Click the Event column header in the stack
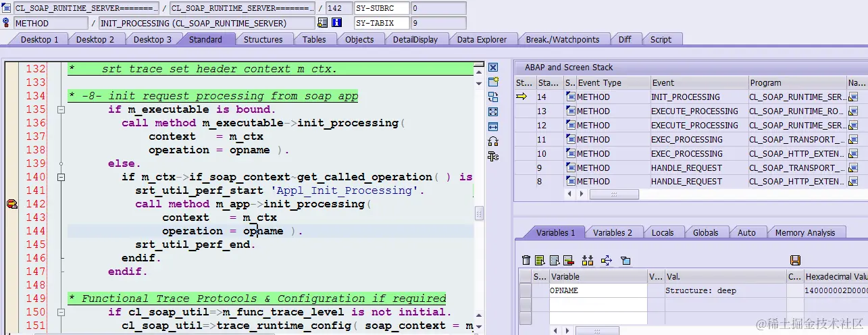Screen dimensions: 868x335 pyautogui.click(x=698, y=83)
